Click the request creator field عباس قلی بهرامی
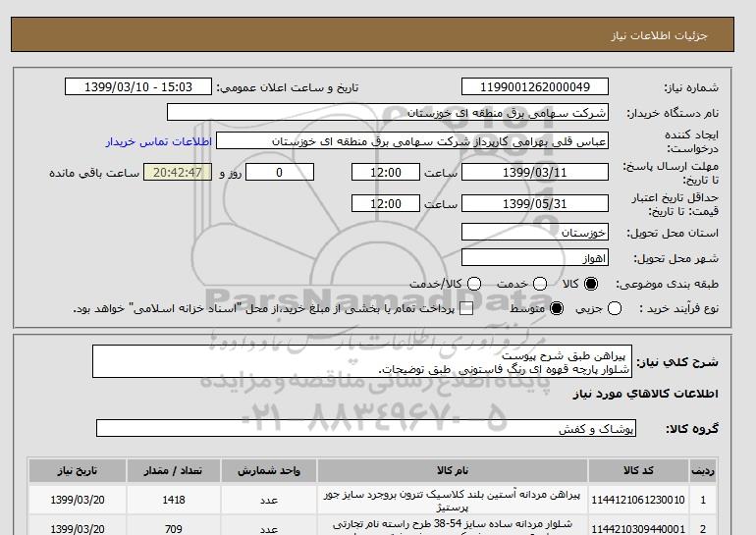Viewport: 756px width, 535px height. [412, 141]
